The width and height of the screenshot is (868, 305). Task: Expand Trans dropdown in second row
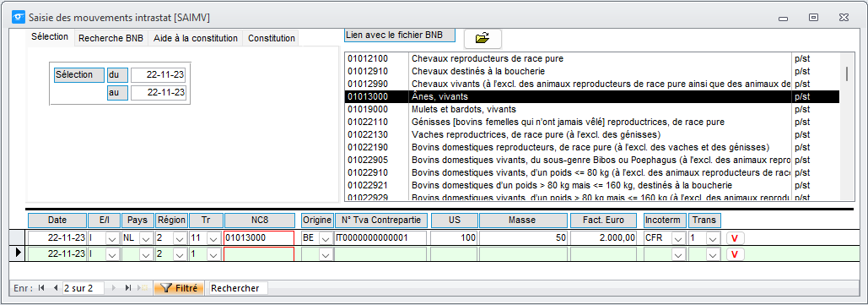pyautogui.click(x=713, y=254)
